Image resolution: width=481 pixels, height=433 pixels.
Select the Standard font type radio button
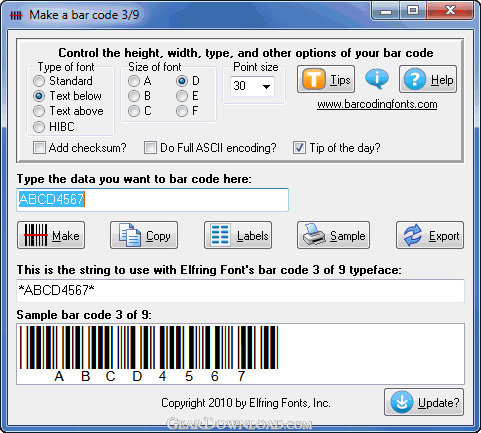tap(39, 81)
